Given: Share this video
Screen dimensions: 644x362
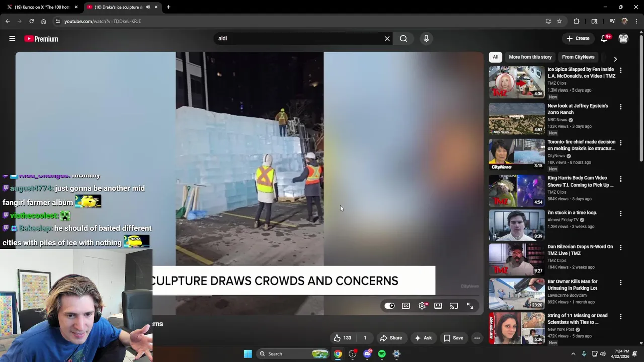Looking at the screenshot, I should click(x=391, y=338).
